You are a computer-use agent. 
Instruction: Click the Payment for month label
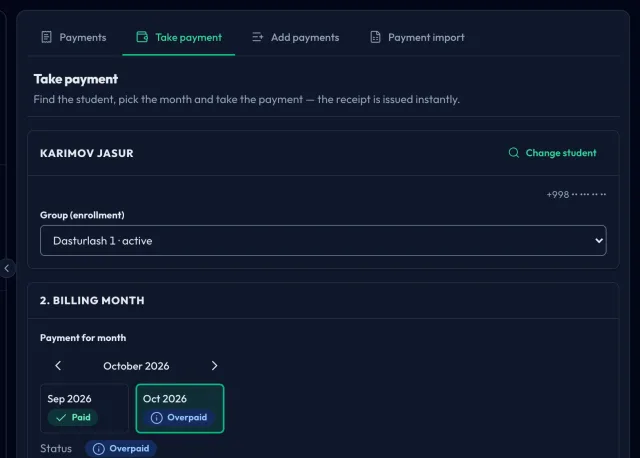[x=83, y=338]
